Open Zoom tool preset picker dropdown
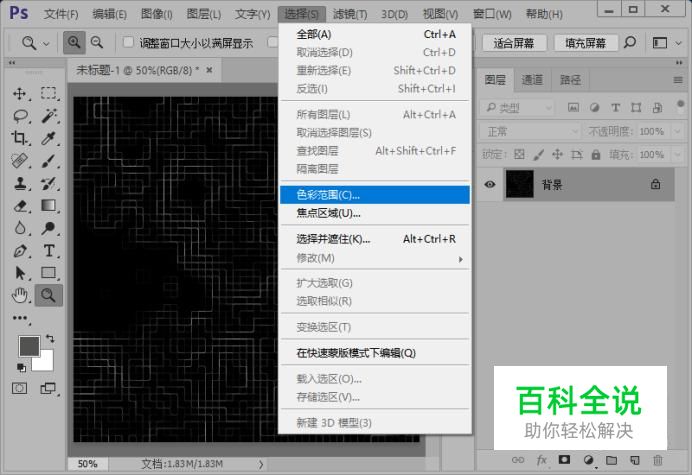 46,43
